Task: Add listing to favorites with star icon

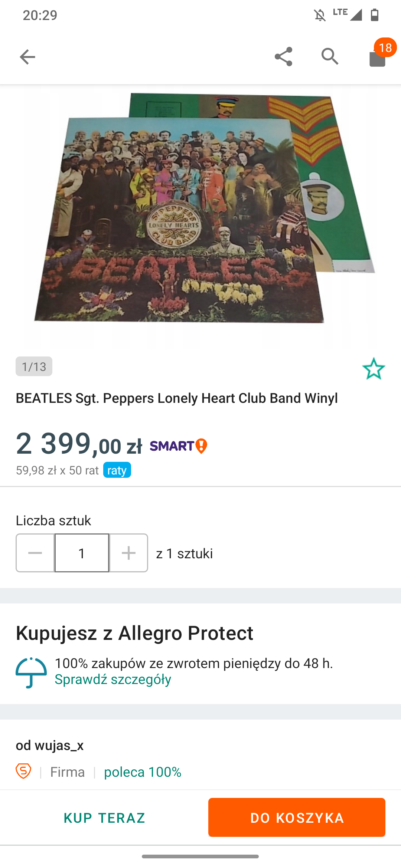Action: [x=374, y=369]
